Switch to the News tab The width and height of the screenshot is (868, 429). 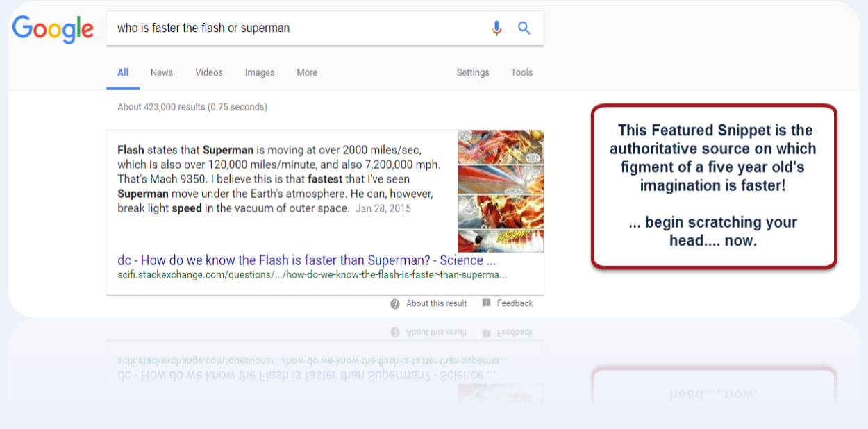[162, 72]
